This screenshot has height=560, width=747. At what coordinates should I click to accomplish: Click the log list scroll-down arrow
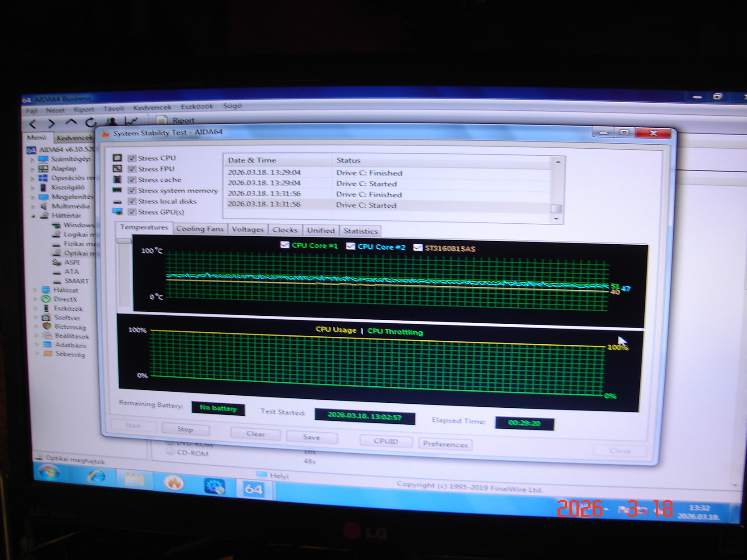pos(557,219)
